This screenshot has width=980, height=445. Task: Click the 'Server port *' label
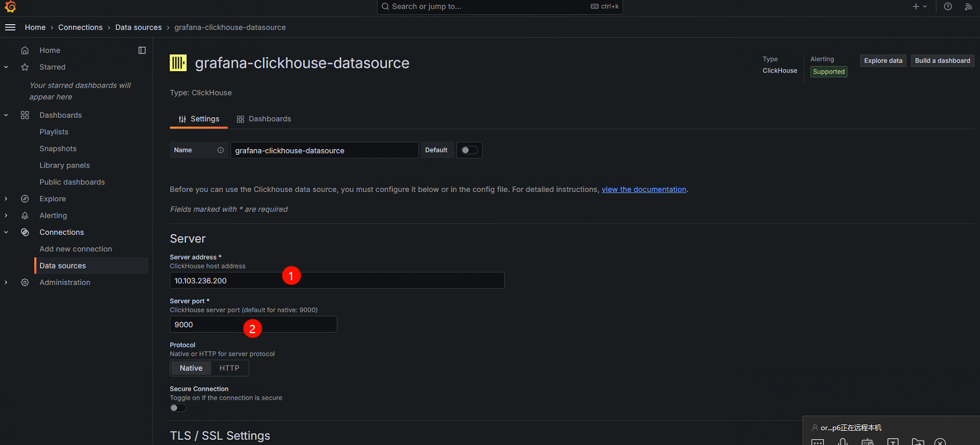(x=190, y=301)
